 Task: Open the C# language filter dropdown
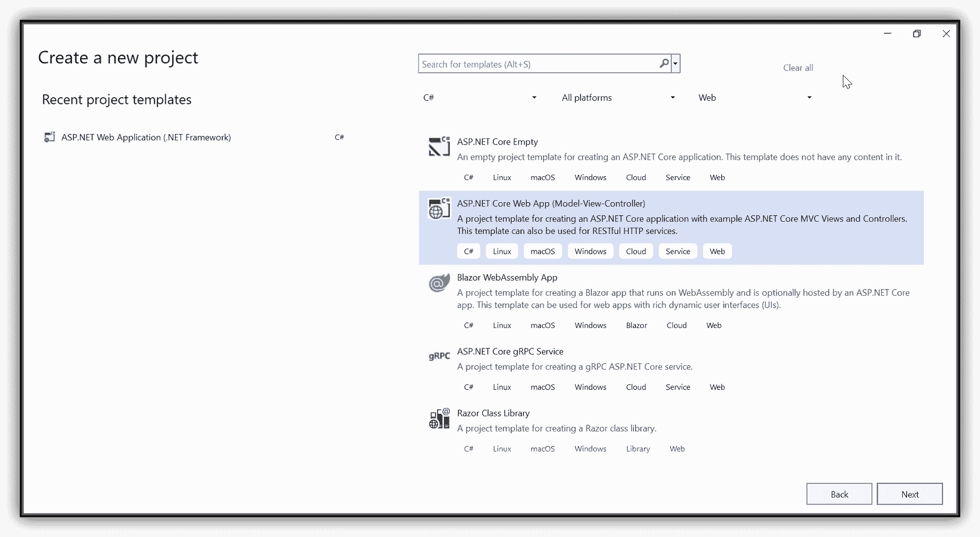(480, 98)
